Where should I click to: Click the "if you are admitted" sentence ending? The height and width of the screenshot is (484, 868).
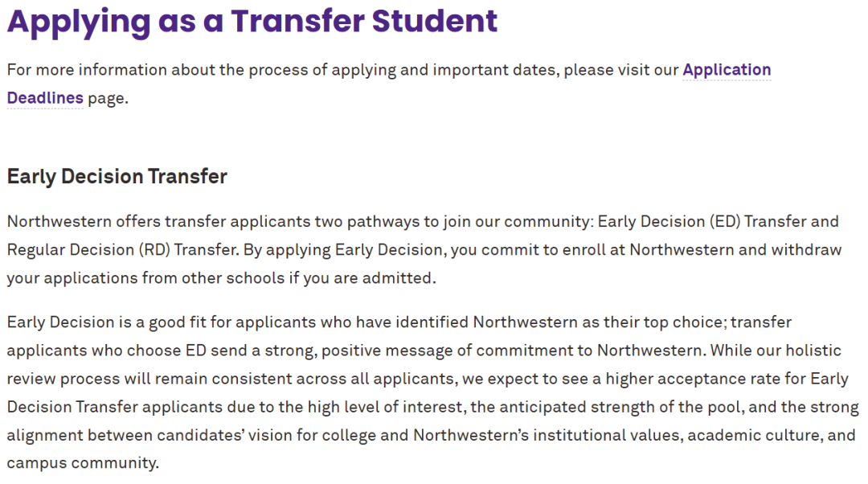[362, 278]
